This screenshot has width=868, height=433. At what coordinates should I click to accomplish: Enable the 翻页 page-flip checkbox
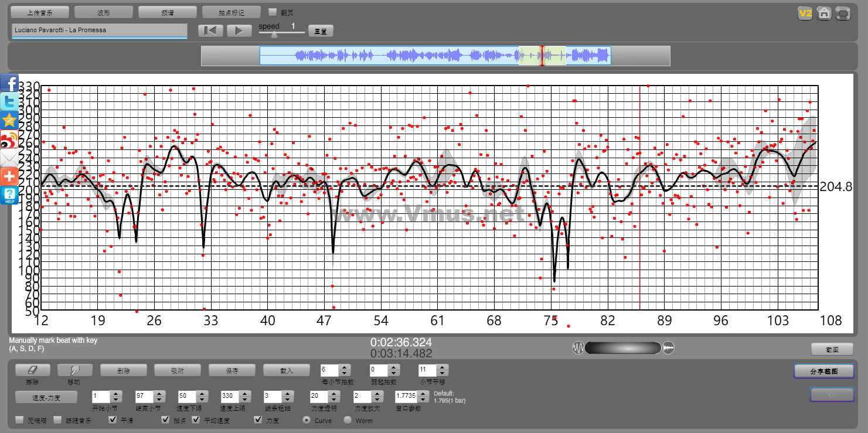tap(273, 12)
